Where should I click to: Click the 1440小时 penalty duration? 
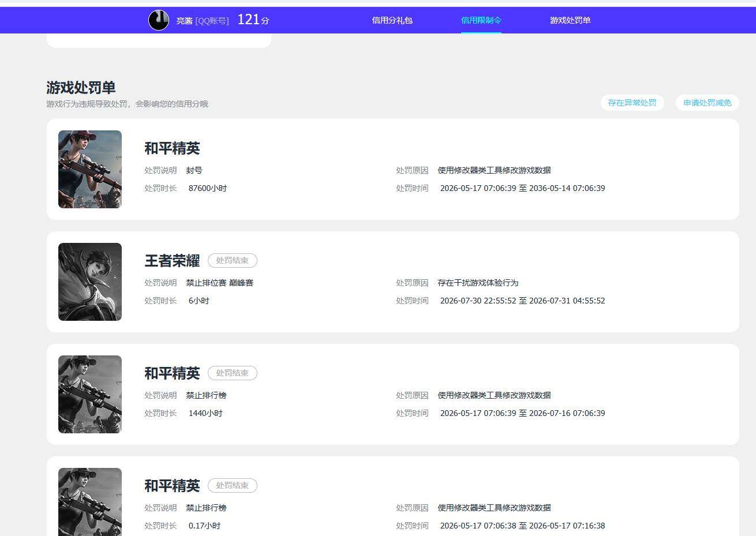(205, 413)
